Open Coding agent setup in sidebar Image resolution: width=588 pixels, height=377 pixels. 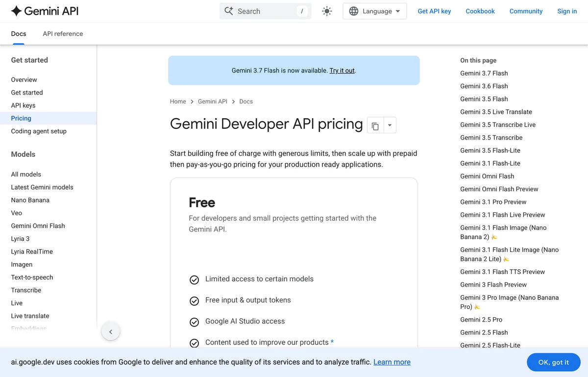(x=39, y=131)
